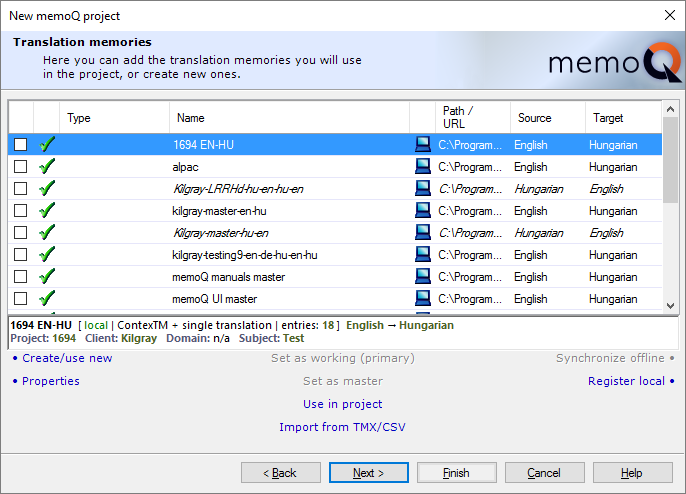Open Create/use new link
Viewport: 686px width, 494px height.
point(67,358)
